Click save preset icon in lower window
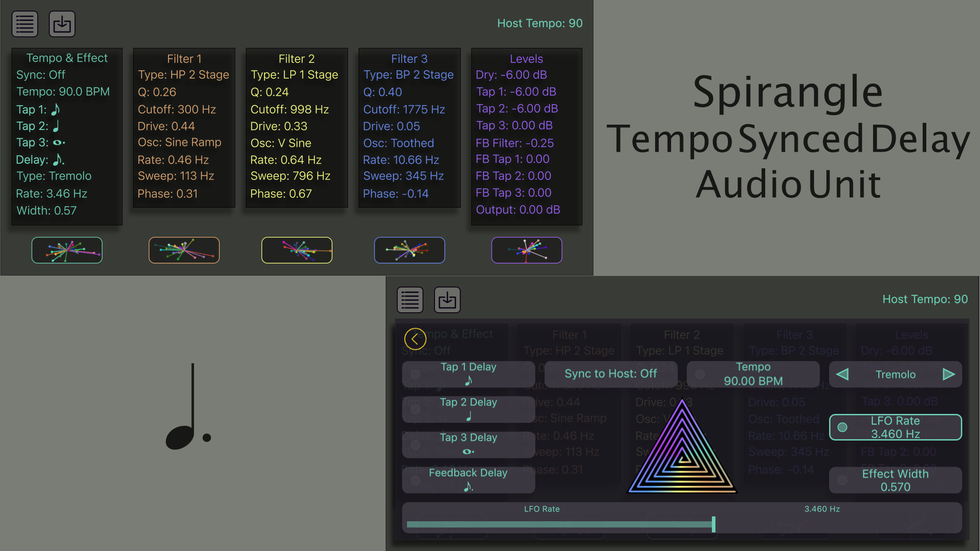Image resolution: width=980 pixels, height=551 pixels. coord(447,300)
